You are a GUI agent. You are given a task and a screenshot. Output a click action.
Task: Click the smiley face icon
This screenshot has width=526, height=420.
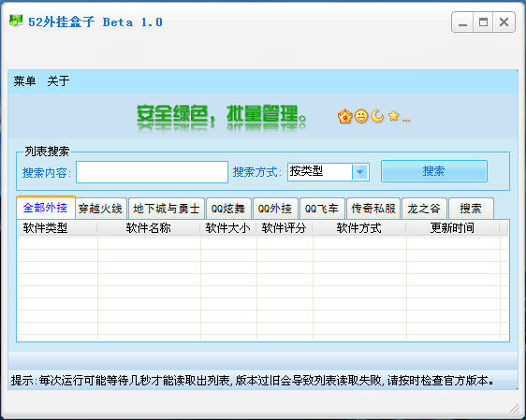(361, 116)
